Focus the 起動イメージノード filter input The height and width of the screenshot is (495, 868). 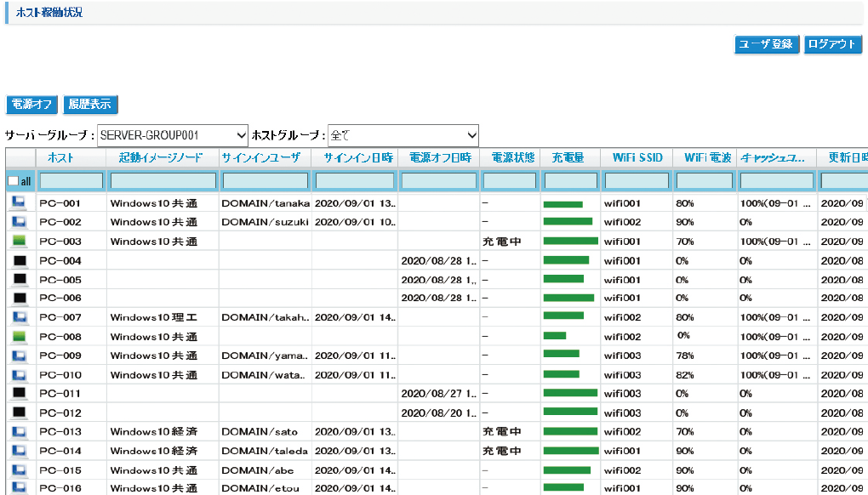click(163, 181)
